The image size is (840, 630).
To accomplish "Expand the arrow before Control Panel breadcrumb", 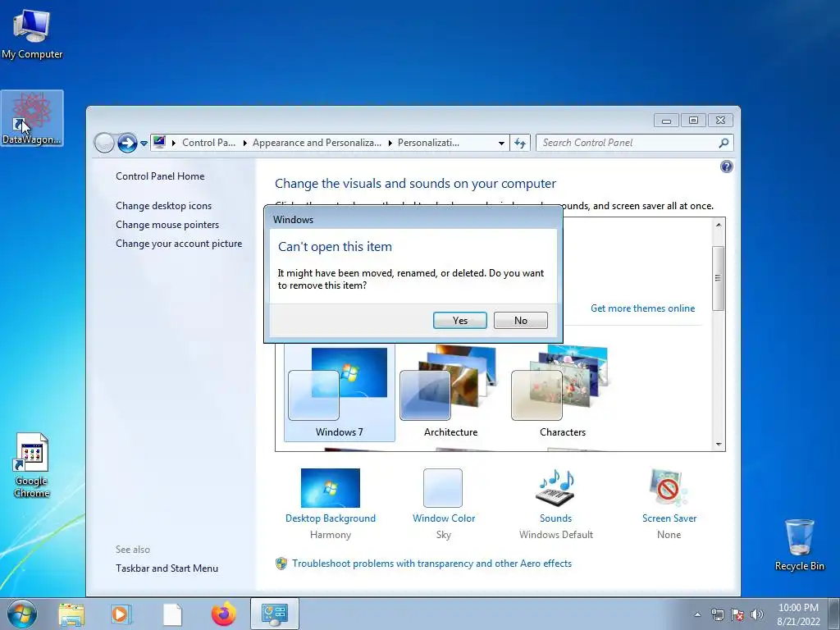I will (x=174, y=143).
